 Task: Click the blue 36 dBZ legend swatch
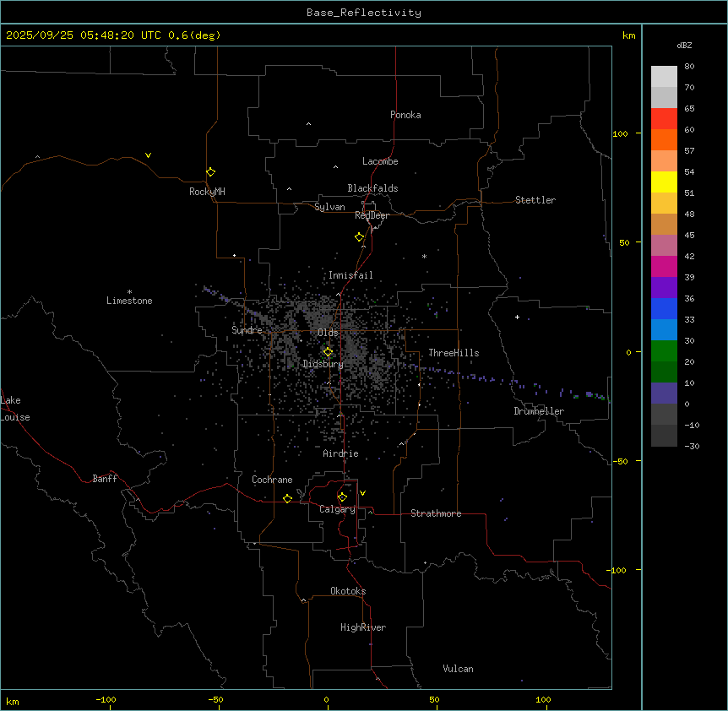coord(664,308)
